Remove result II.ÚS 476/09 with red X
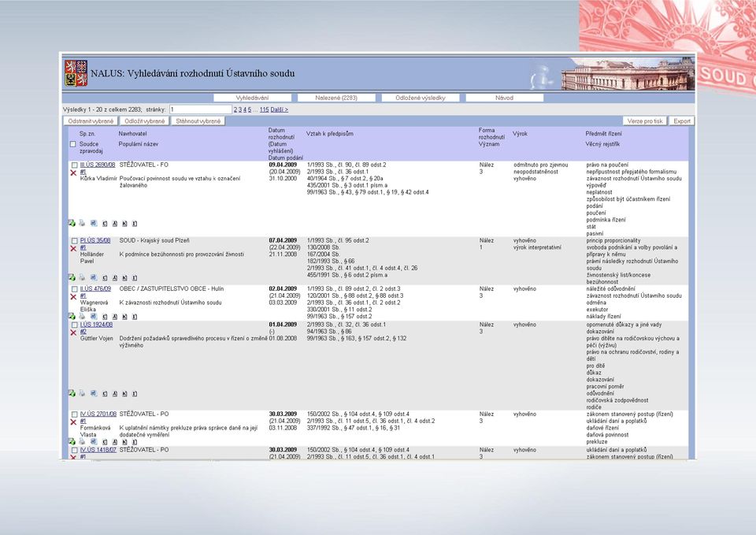 tap(73, 297)
